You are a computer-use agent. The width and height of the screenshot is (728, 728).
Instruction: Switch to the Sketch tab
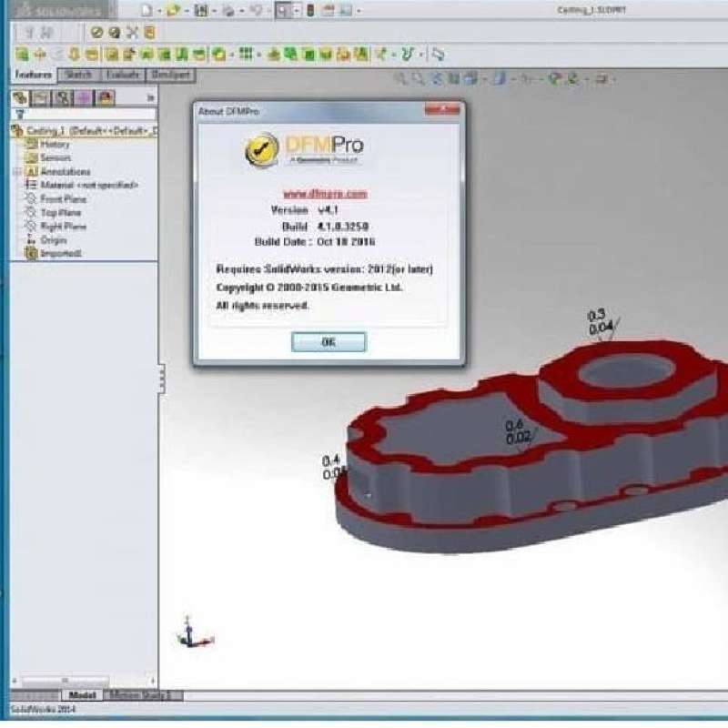coord(78,75)
